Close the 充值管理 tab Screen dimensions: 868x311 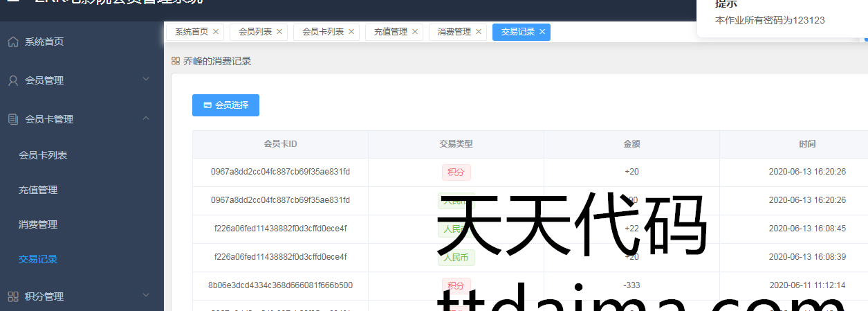coord(415,32)
